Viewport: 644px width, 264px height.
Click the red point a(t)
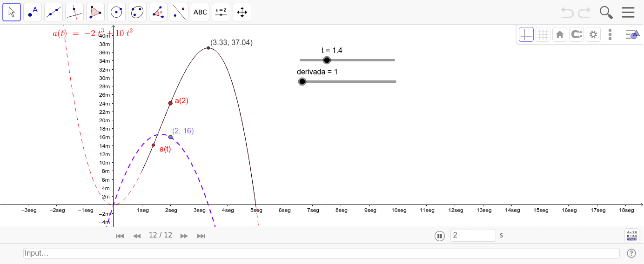tap(153, 145)
